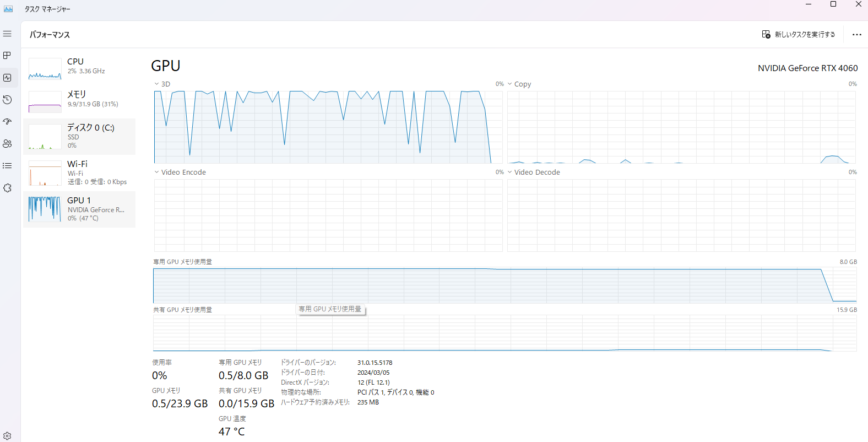Open the Startup apps sidebar icon
Viewport: 868px width, 442px height.
[7, 122]
